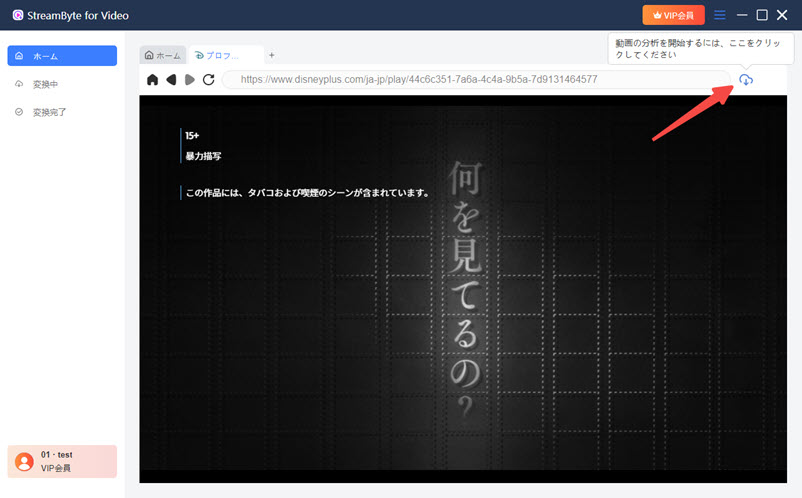Image resolution: width=802 pixels, height=498 pixels.
Task: Maximize the StreamByte window
Action: (762, 15)
